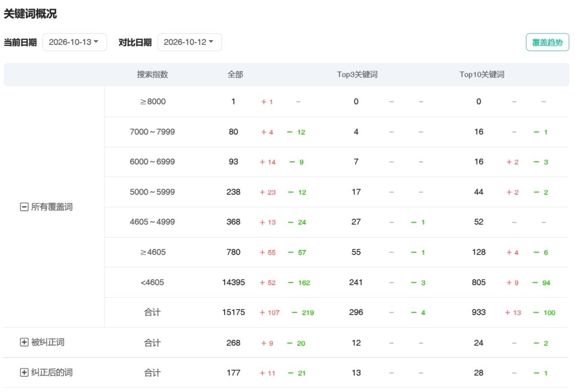Select the ≥8000 search index row label

[x=153, y=102]
